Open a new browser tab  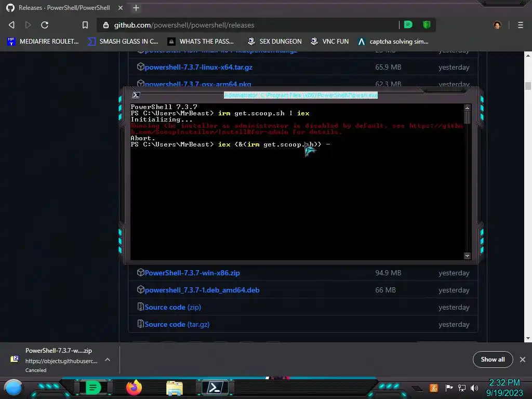[136, 8]
